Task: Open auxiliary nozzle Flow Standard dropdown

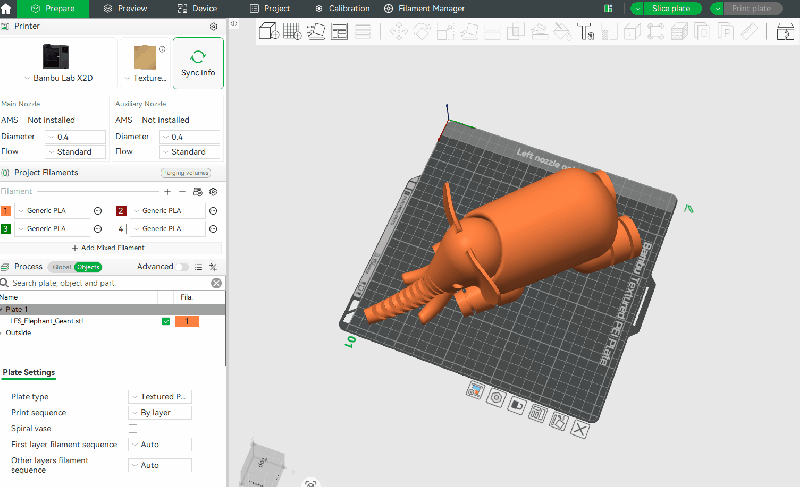Action: [x=190, y=152]
